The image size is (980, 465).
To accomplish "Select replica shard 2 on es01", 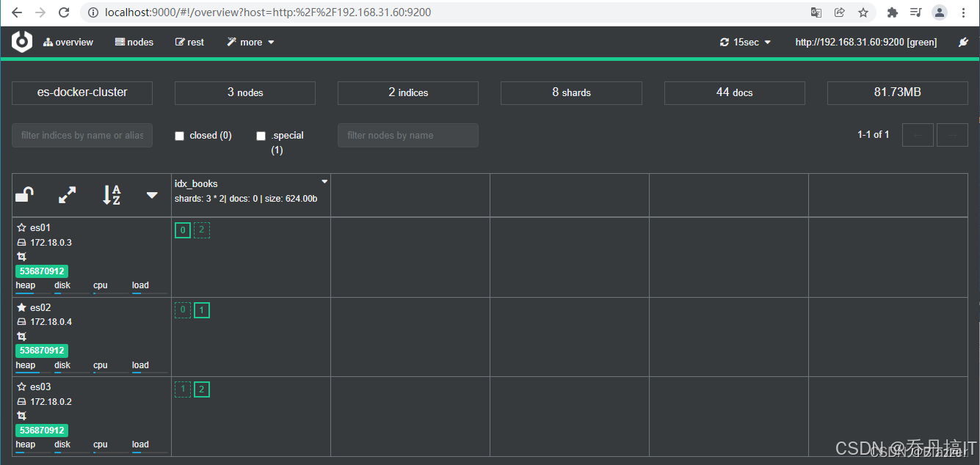I will (202, 230).
